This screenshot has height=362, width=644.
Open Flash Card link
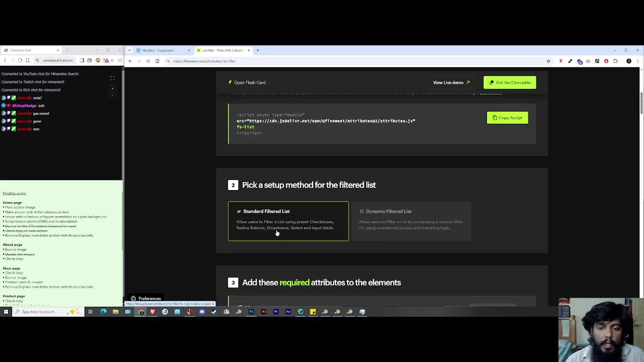pos(247,82)
